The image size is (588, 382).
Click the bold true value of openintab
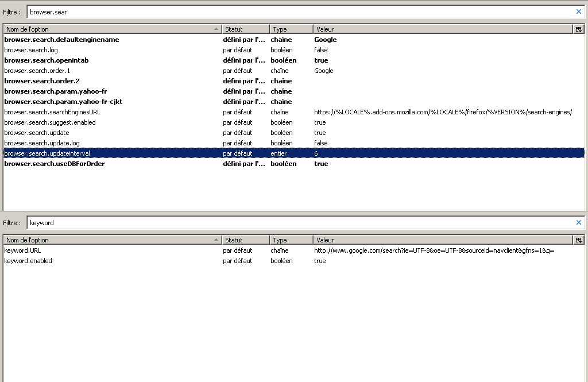tap(321, 60)
